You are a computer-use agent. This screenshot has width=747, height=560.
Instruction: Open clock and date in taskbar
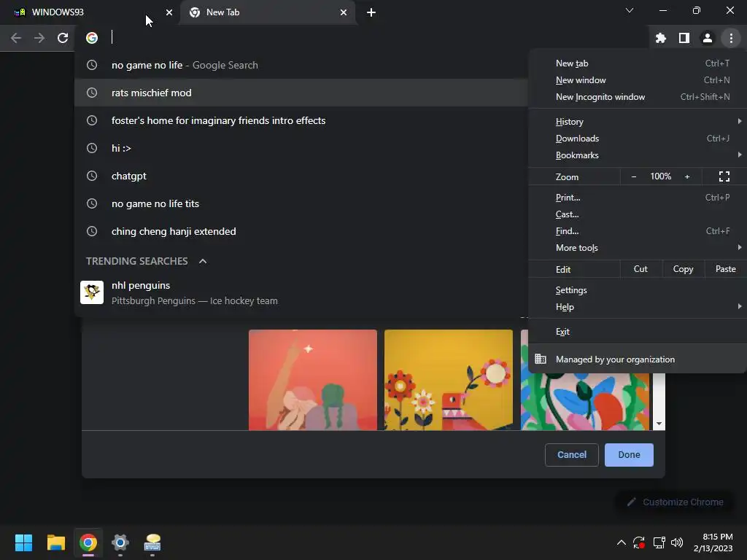(x=713, y=542)
